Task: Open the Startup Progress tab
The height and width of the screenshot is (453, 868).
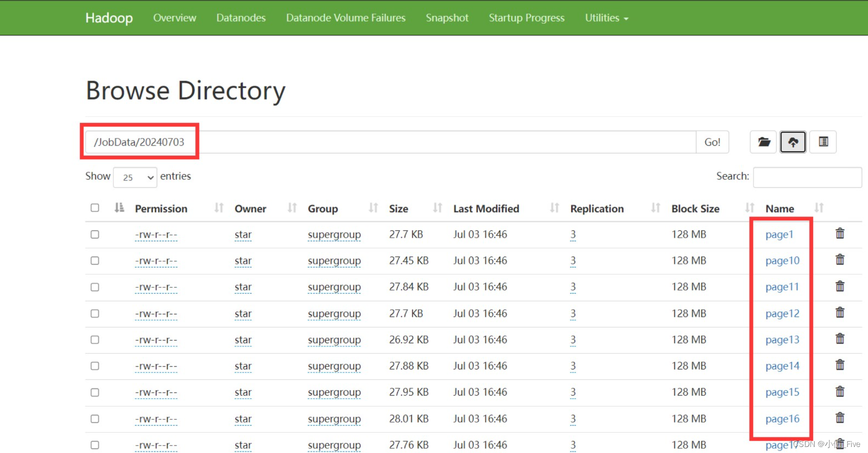Action: 527,18
